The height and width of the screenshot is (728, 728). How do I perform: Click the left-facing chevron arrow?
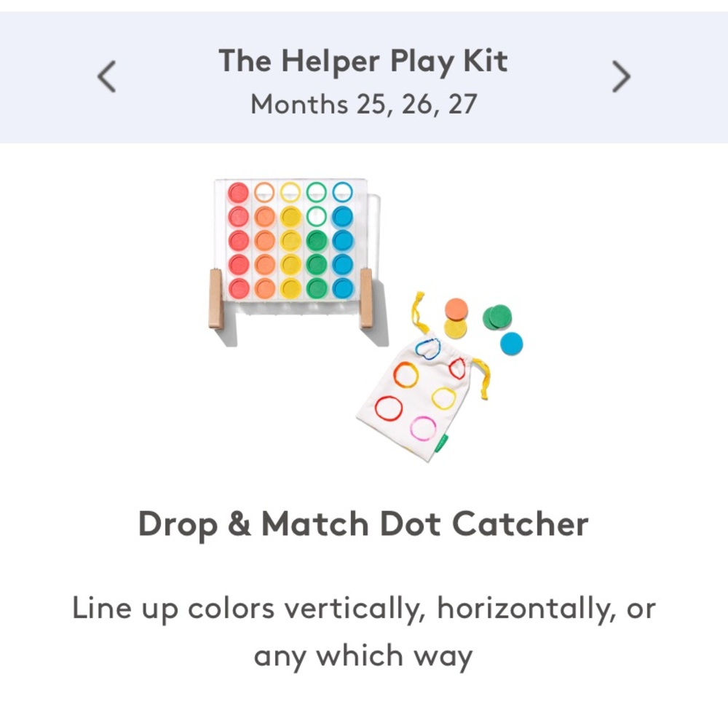tap(106, 76)
